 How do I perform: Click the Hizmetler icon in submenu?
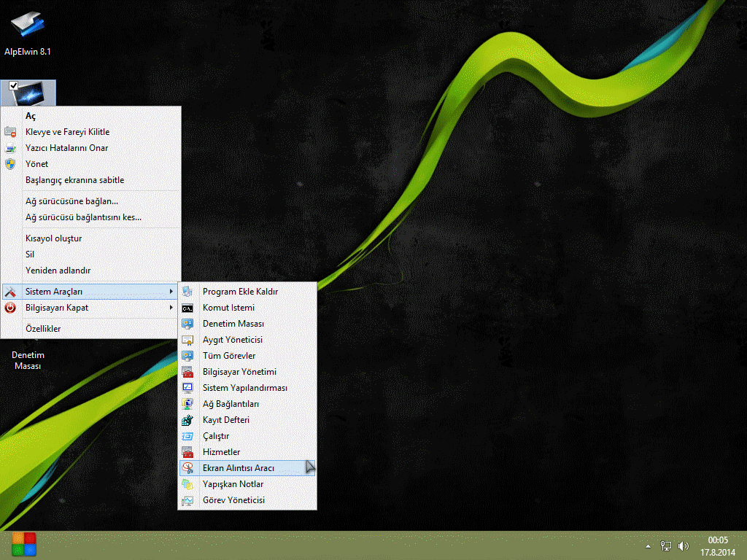pyautogui.click(x=187, y=452)
